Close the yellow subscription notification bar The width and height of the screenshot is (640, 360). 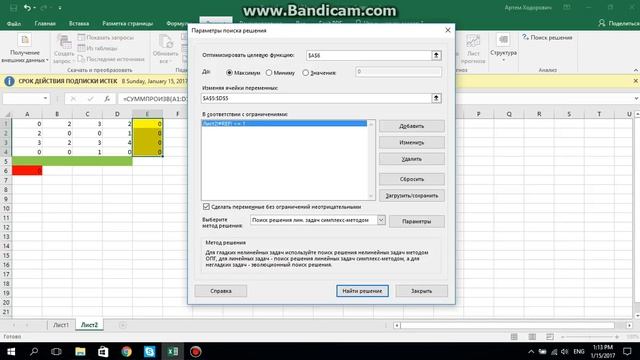[636, 81]
